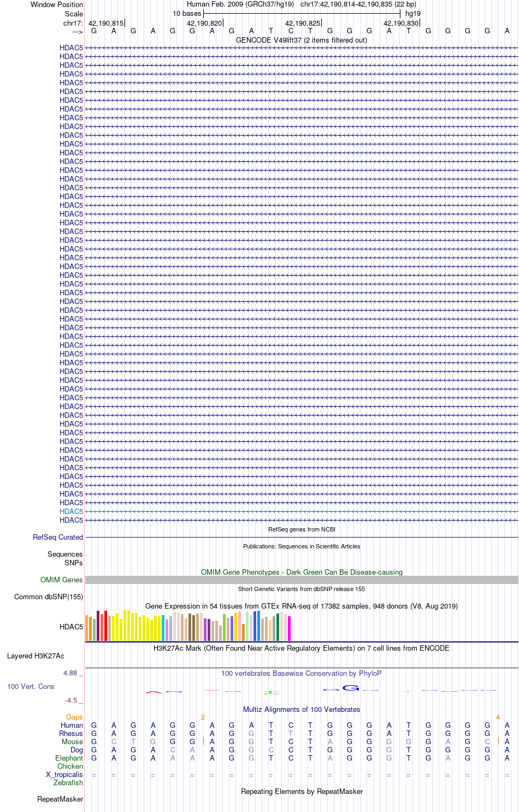Select the Rhesus alignment row label
The height and width of the screenshot is (812, 519).
[71, 733]
